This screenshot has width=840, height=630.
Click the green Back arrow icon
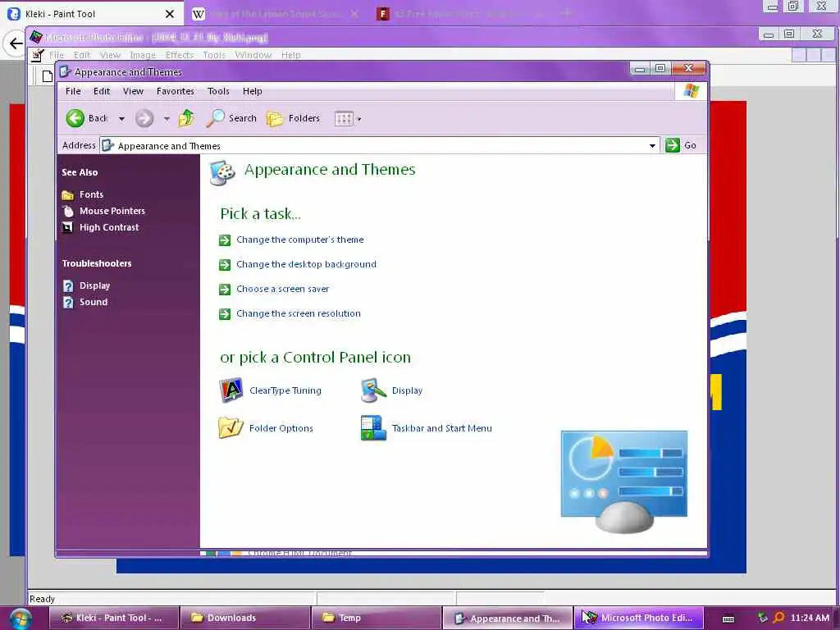pyautogui.click(x=75, y=118)
